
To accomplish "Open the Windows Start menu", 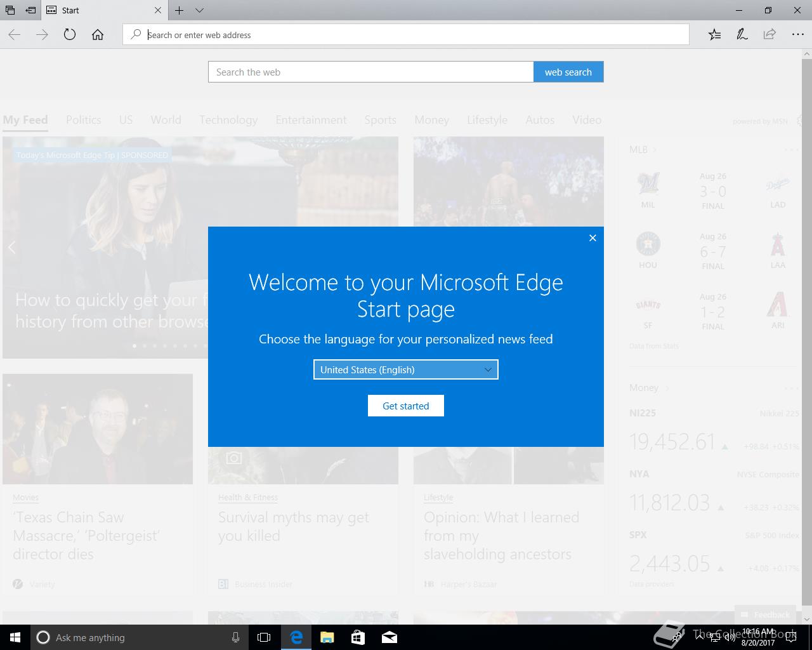I will [x=15, y=637].
